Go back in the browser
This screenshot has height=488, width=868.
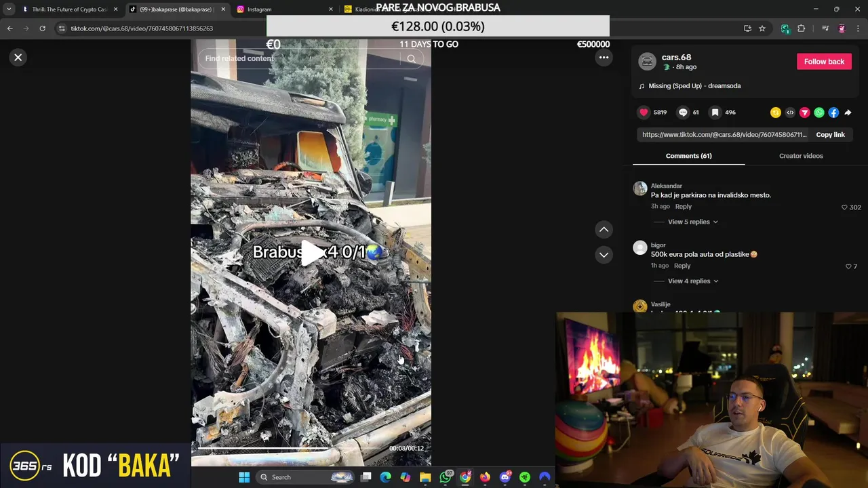[9, 28]
